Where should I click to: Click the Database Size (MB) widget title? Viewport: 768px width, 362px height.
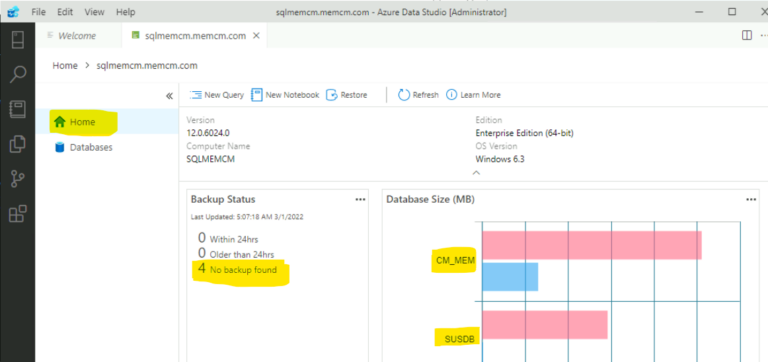(x=431, y=199)
